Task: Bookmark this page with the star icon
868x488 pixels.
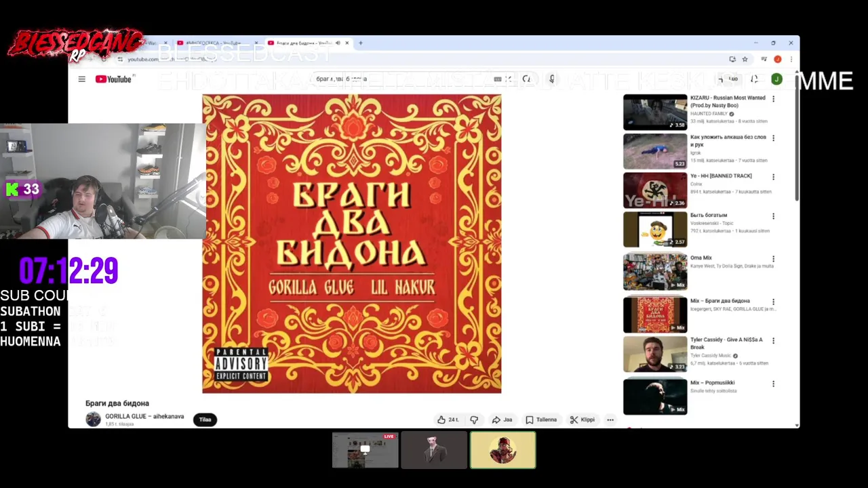Action: (745, 59)
